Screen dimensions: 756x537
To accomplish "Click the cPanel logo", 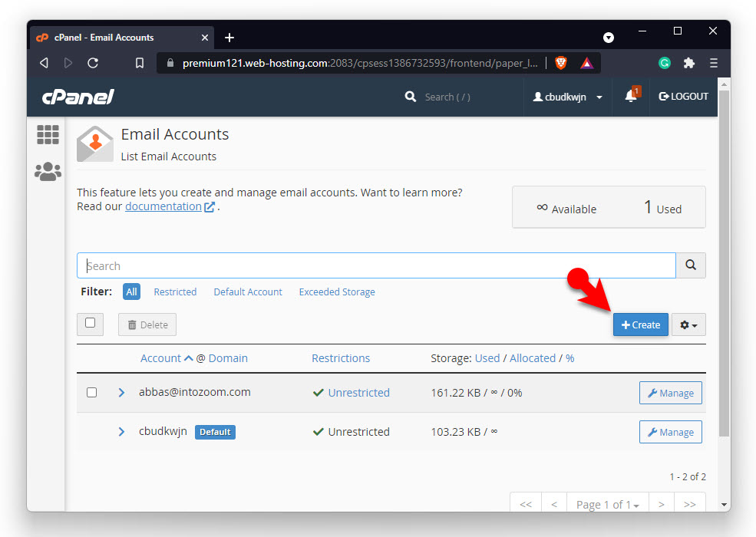I will [78, 97].
